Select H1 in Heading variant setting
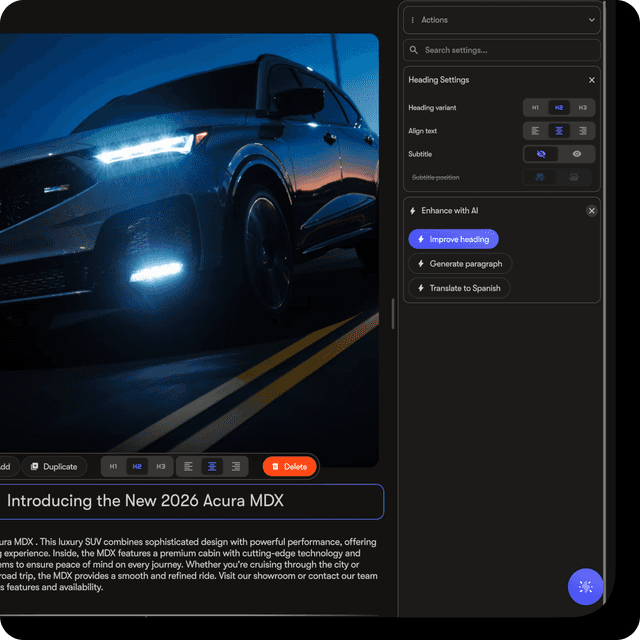This screenshot has width=640, height=640. point(535,108)
